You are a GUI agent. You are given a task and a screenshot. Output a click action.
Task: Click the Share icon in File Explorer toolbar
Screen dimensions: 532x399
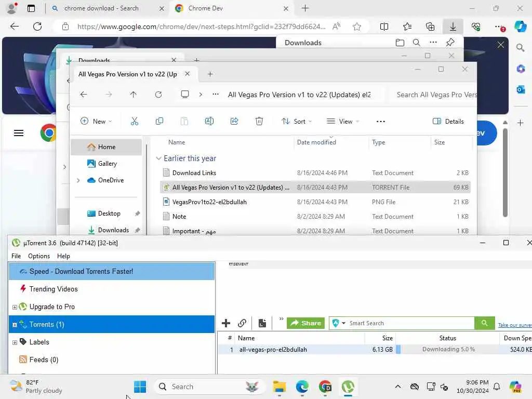[x=234, y=121]
